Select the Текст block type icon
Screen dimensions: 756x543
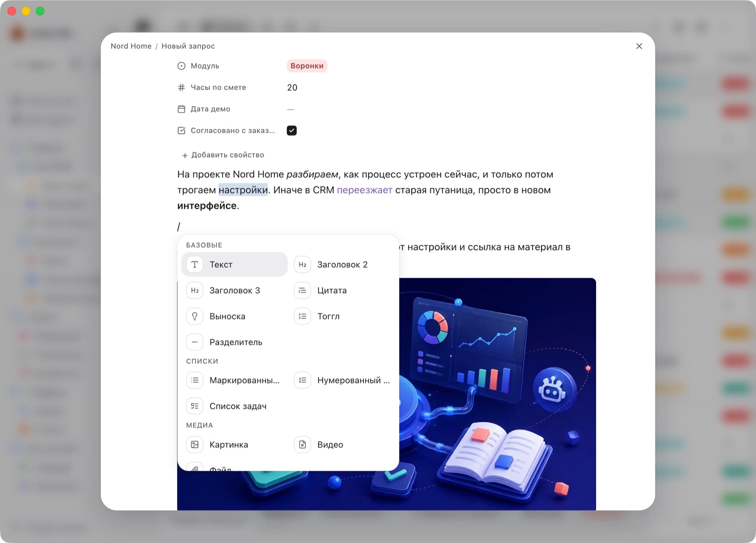(x=195, y=265)
